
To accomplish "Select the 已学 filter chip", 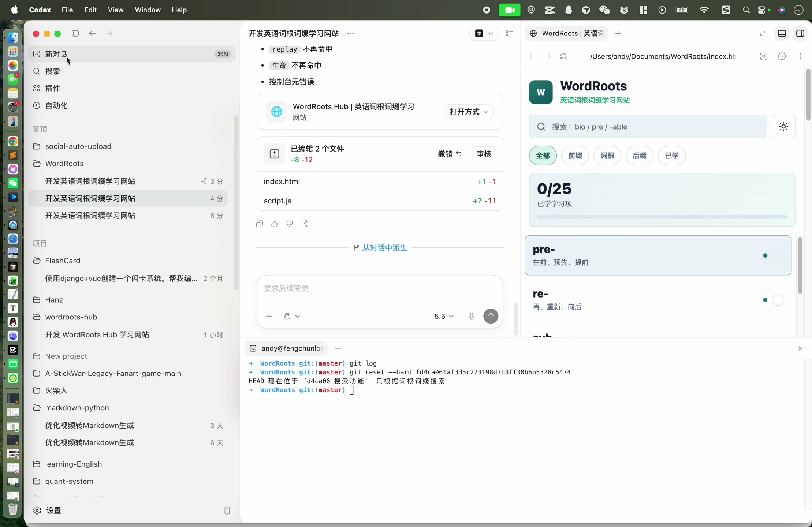I will (x=672, y=156).
